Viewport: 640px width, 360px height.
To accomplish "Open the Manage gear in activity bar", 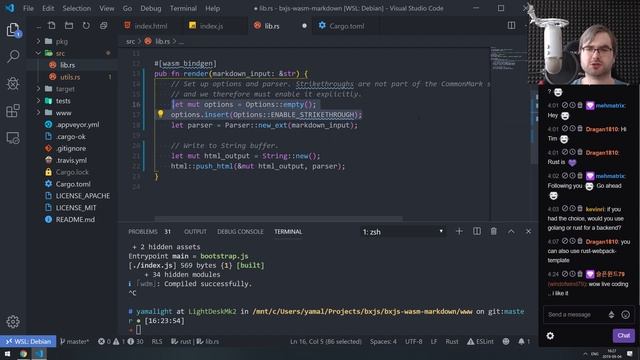I will pyautogui.click(x=13, y=322).
